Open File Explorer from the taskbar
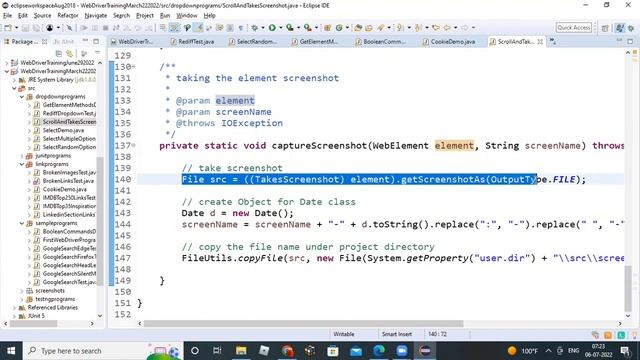Image resolution: width=640 pixels, height=360 pixels. (x=241, y=351)
